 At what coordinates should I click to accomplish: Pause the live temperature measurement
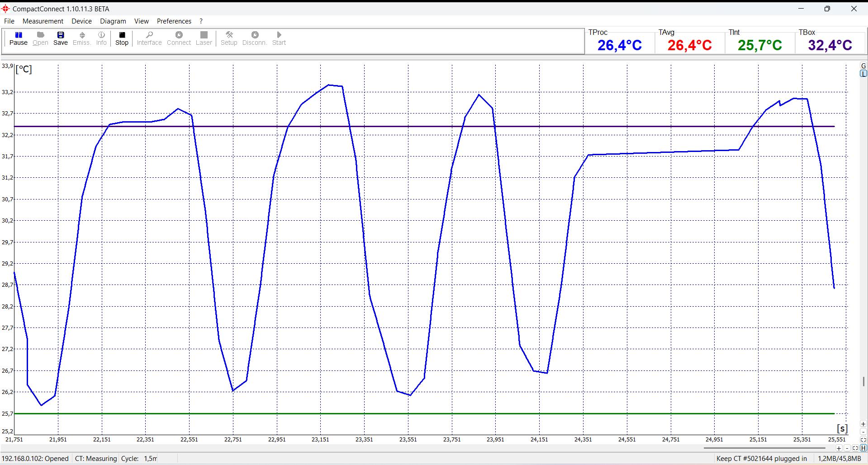coord(19,38)
